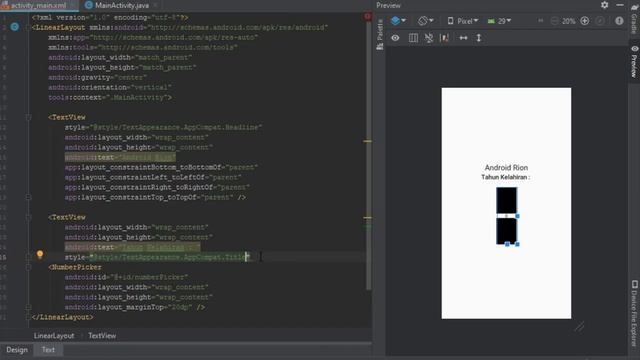Collapse the second TextView fold marker
Image resolution: width=640 pixels, height=360 pixels.
point(28,217)
